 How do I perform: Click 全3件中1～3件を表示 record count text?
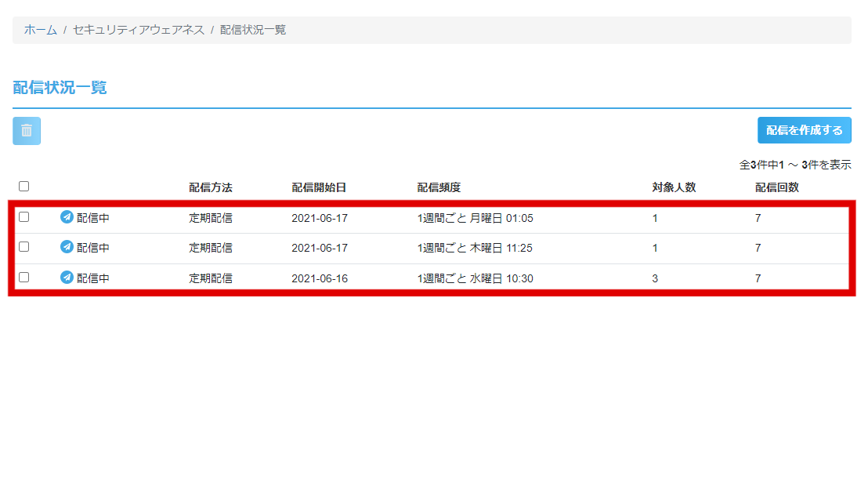795,165
